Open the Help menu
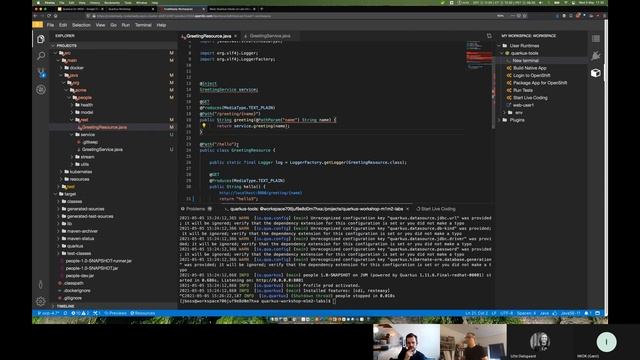 point(161,25)
